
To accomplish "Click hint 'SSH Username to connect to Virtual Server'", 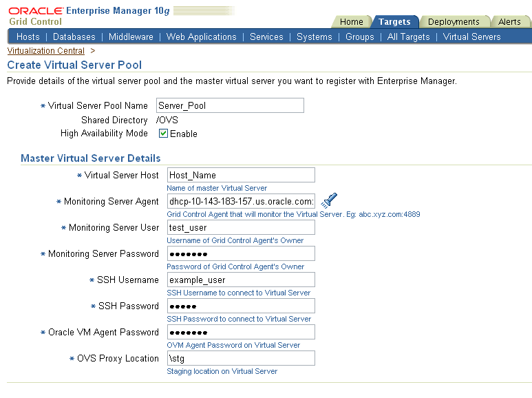I will pos(239,293).
